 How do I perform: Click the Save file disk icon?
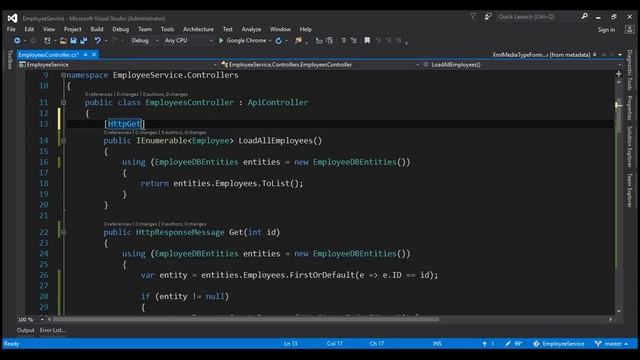tap(73, 41)
